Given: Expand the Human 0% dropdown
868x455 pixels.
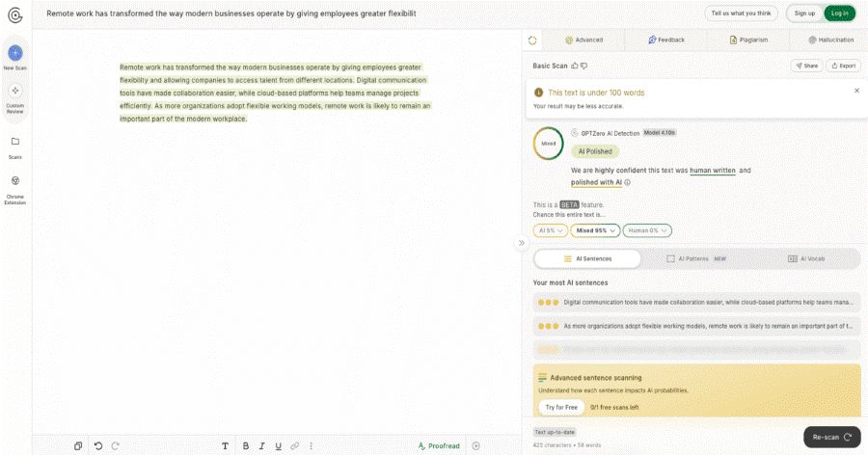Looking at the screenshot, I should point(647,230).
